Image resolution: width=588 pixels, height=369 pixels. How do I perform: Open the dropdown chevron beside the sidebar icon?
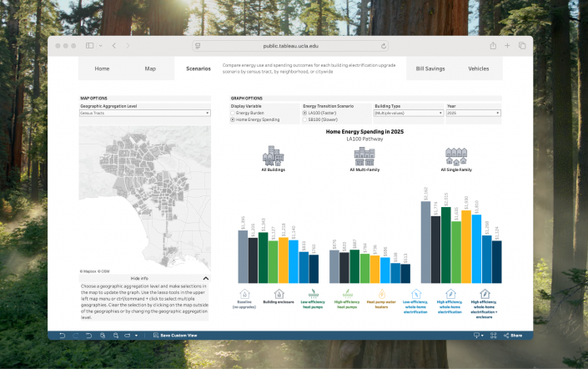(x=100, y=46)
